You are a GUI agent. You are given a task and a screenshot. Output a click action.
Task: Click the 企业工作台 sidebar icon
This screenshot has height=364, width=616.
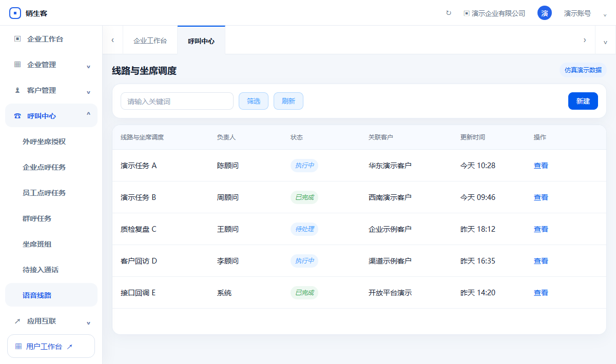pos(17,39)
